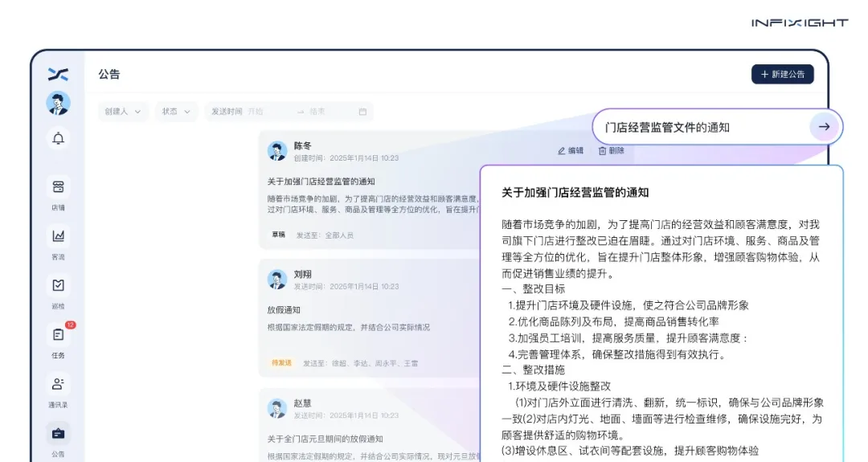Click the 一、整改目标 heading in preview

point(534,288)
